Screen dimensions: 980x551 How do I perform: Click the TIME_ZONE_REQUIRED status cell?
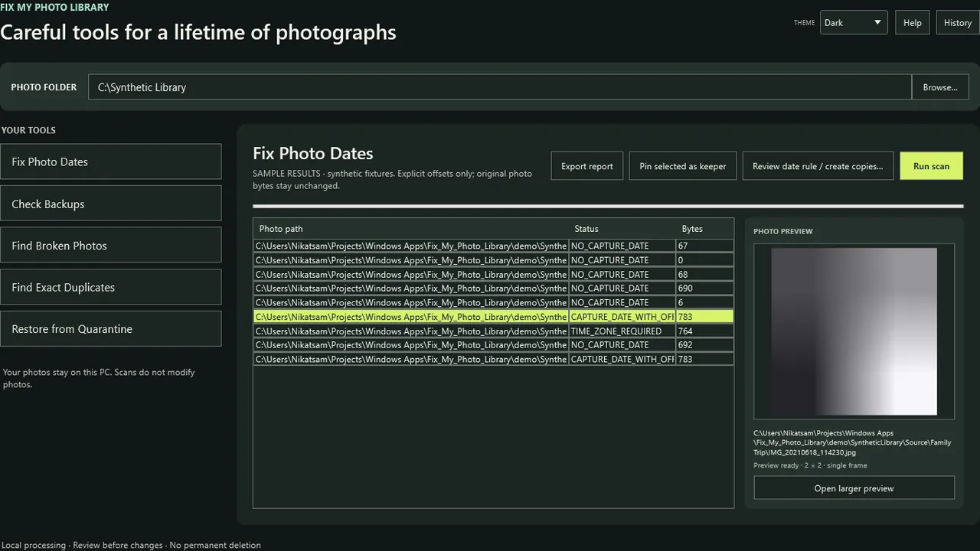(622, 331)
